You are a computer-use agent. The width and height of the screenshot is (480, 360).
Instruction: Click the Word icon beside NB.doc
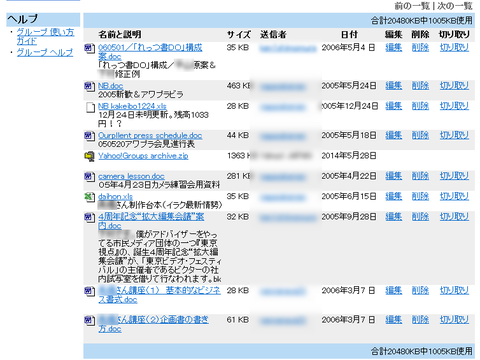tap(89, 87)
